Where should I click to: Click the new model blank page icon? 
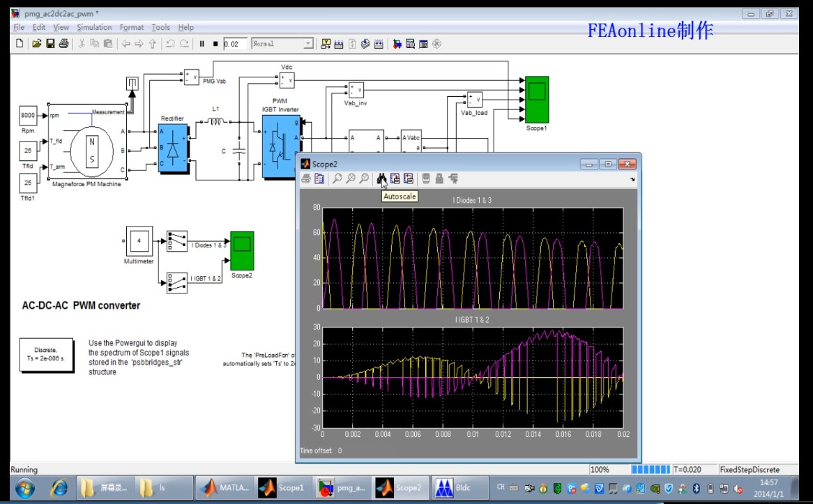[x=20, y=44]
